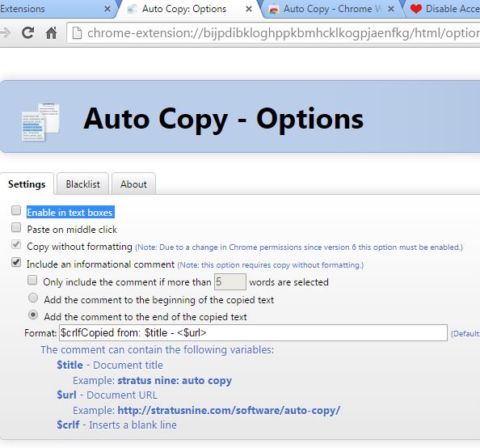Check Only include the comment option
The height and width of the screenshot is (448, 480).
pos(32,280)
